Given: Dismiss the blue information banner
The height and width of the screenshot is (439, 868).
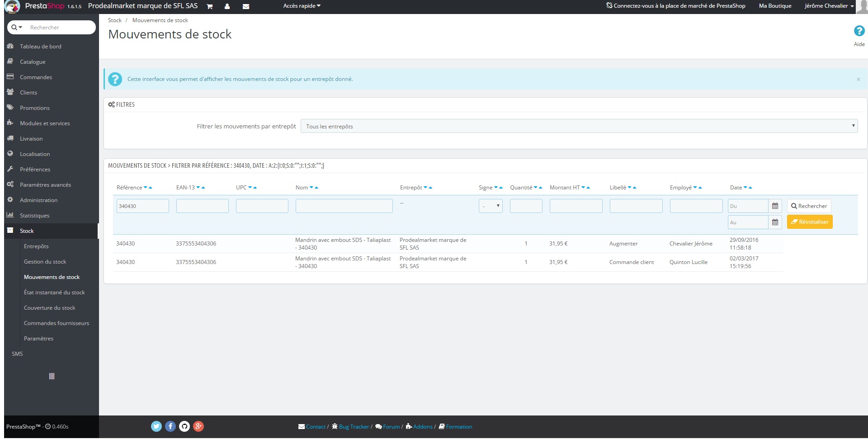Looking at the screenshot, I should (x=858, y=80).
